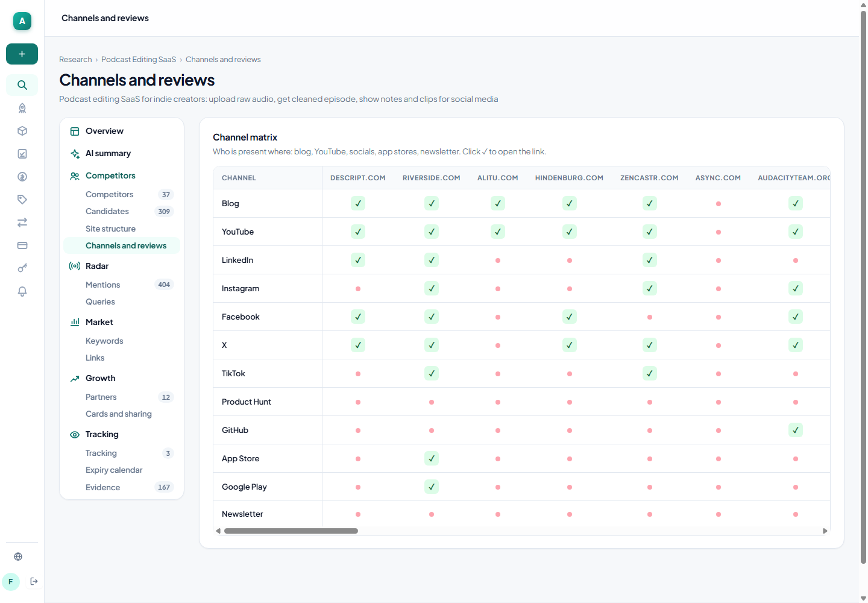Open Competitors list with 37 badge

click(x=122, y=194)
